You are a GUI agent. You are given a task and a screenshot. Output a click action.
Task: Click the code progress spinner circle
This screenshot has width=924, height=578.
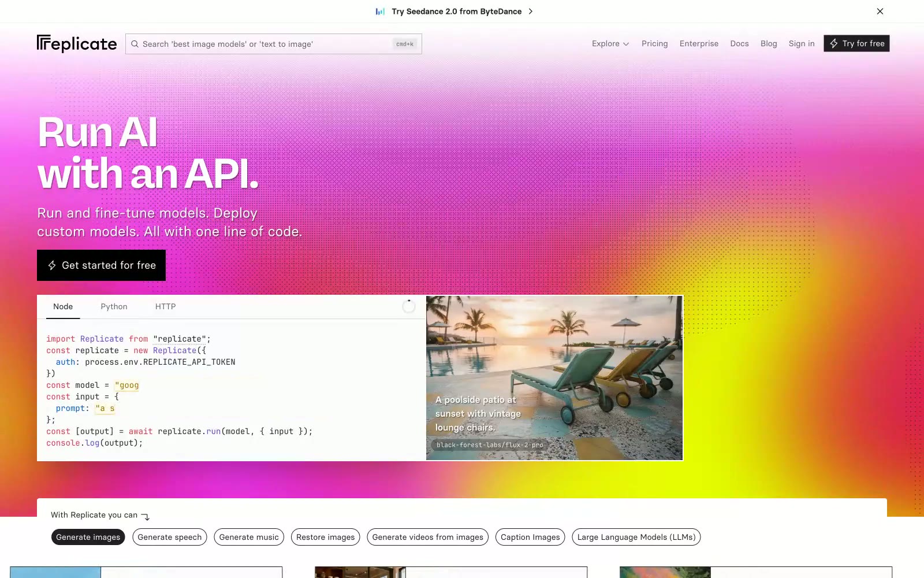click(409, 306)
